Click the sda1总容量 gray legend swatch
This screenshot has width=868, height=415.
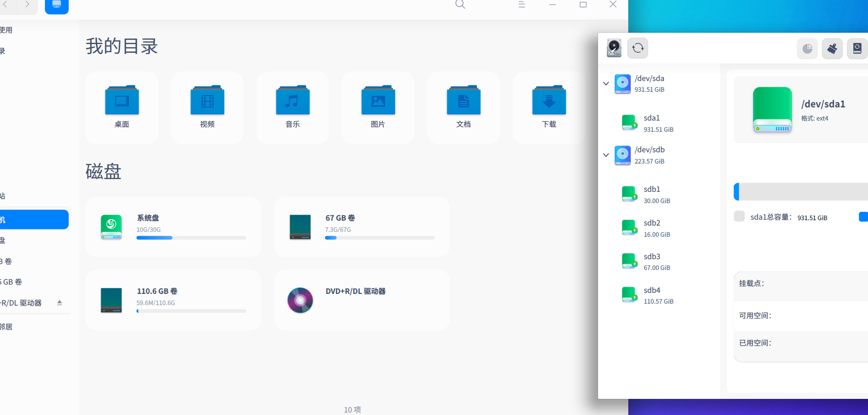pyautogui.click(x=739, y=216)
